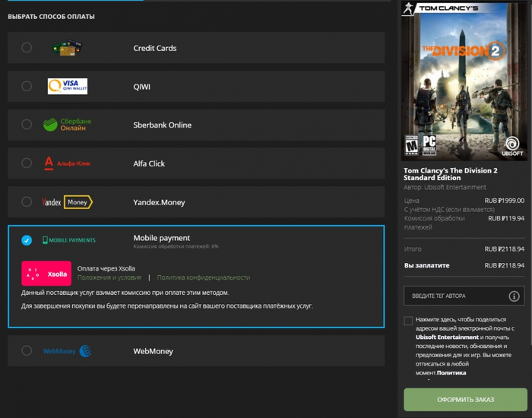
Task: Open the bold Политика link under checkbox
Action: pos(451,373)
